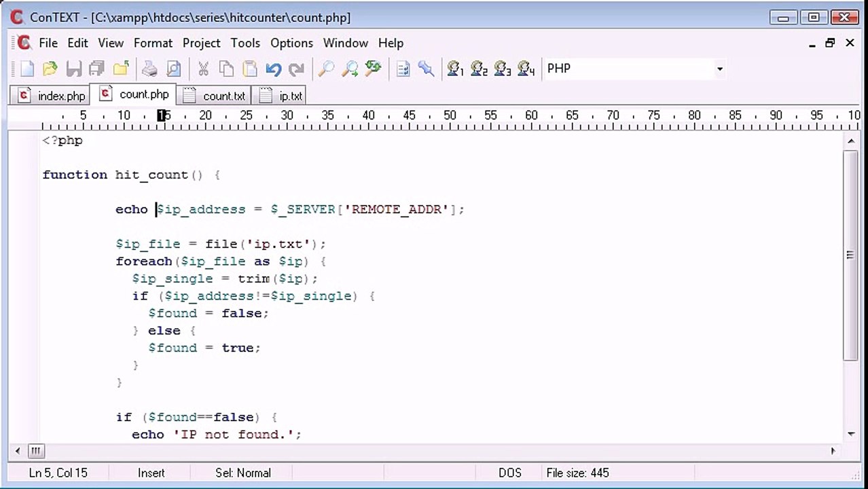Open the Help menu

pyautogui.click(x=391, y=43)
